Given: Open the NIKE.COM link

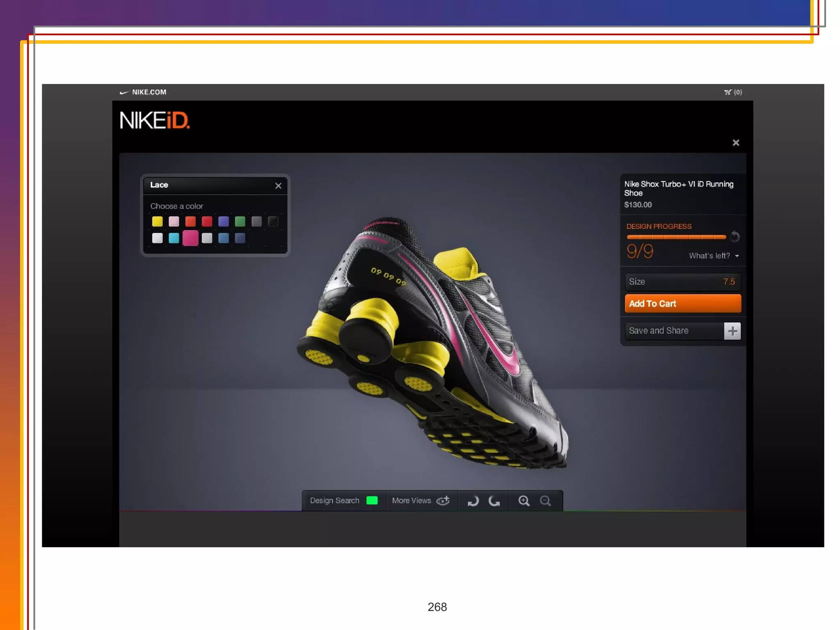Looking at the screenshot, I should (148, 92).
